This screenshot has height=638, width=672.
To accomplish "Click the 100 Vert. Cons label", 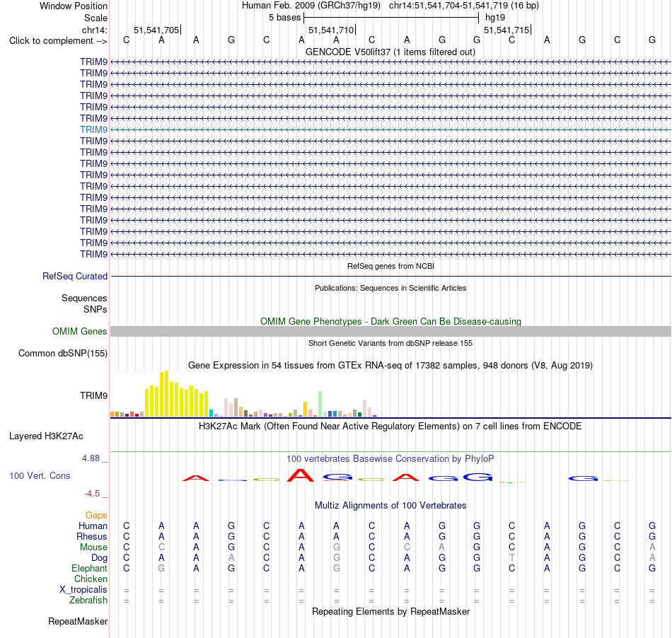I will [x=40, y=475].
